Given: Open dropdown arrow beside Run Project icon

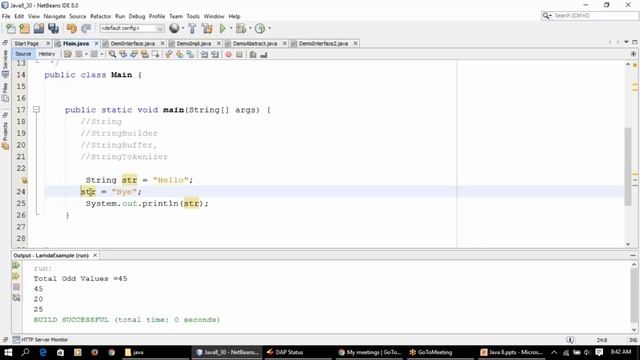Looking at the screenshot, I should [x=231, y=29].
